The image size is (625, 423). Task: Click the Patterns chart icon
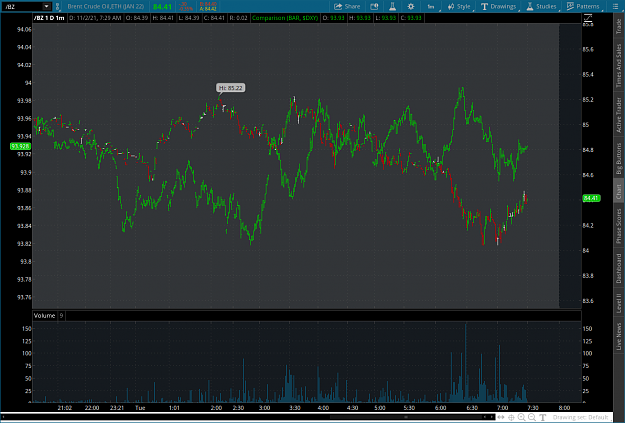pos(570,6)
